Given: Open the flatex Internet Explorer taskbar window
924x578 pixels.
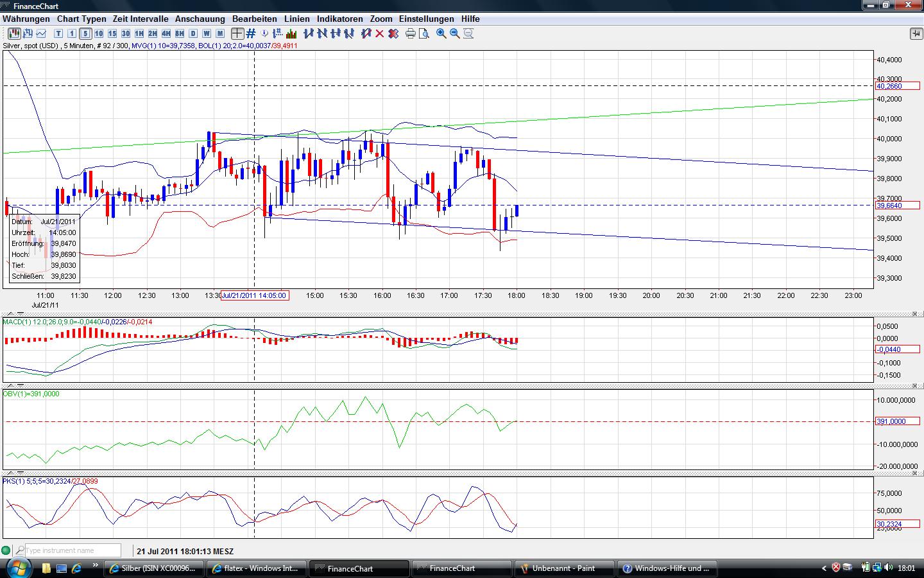Looking at the screenshot, I should [255, 568].
